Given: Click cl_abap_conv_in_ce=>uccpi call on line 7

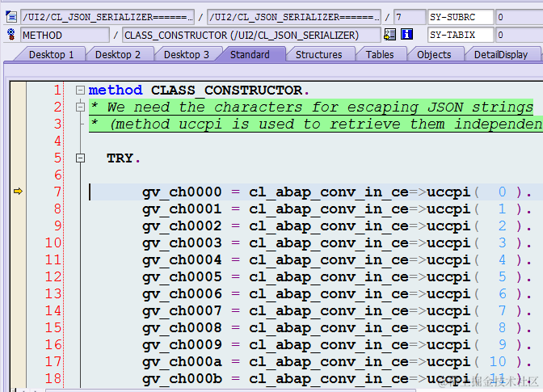Looking at the screenshot, I should (x=360, y=192).
